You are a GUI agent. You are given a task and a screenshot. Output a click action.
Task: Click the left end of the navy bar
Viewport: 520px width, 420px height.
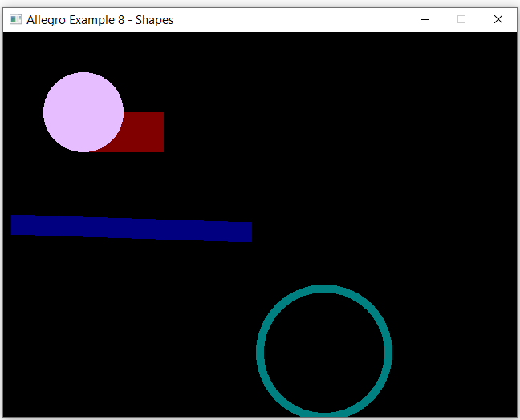tap(18, 224)
